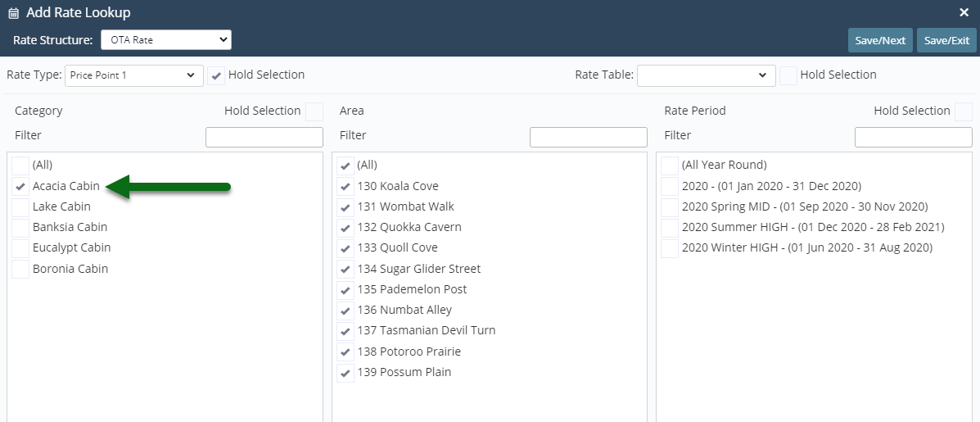The width and height of the screenshot is (980, 422).
Task: Uncheck 132 Quokka Cavern checkbox
Action: (x=345, y=228)
